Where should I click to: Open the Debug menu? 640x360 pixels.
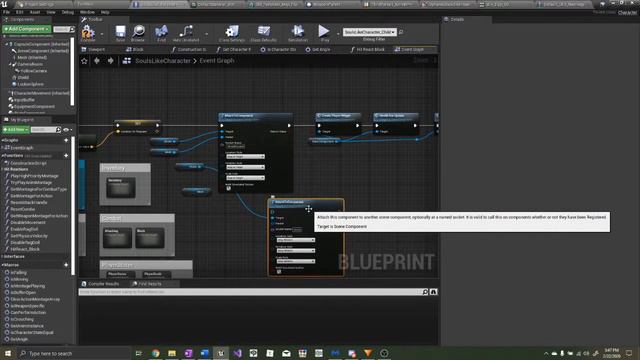tap(67, 12)
